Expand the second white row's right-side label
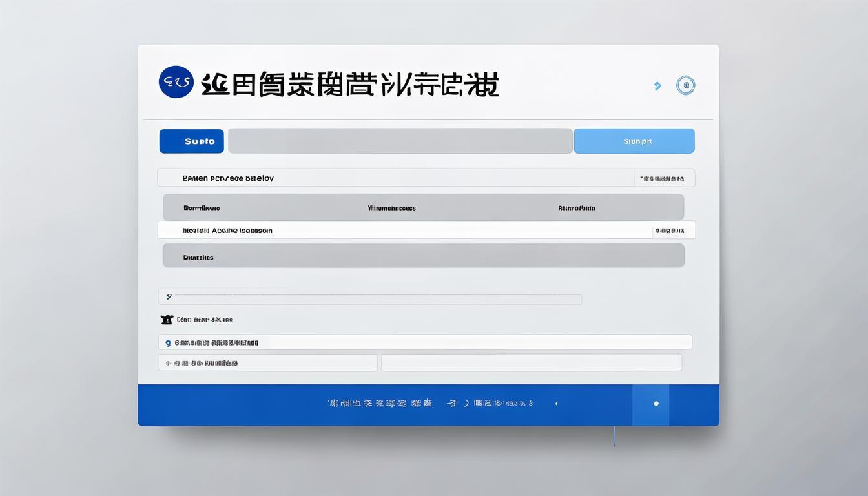The height and width of the screenshot is (496, 868). [670, 230]
